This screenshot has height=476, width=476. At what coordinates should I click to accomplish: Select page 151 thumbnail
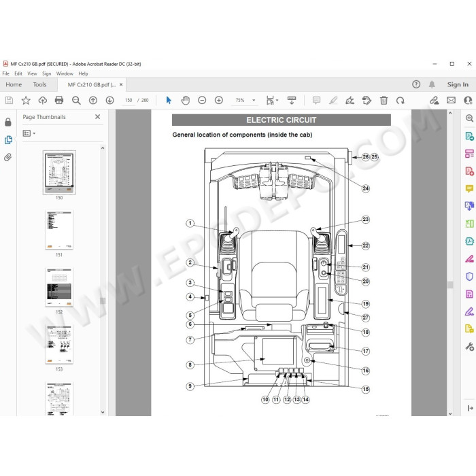[59, 230]
